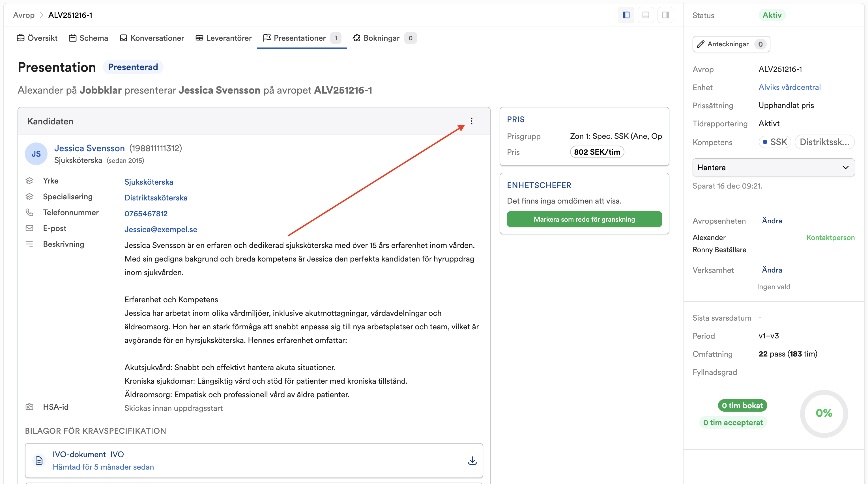The width and height of the screenshot is (868, 484).
Task: Click the personal number (198811111312)
Action: click(x=155, y=148)
